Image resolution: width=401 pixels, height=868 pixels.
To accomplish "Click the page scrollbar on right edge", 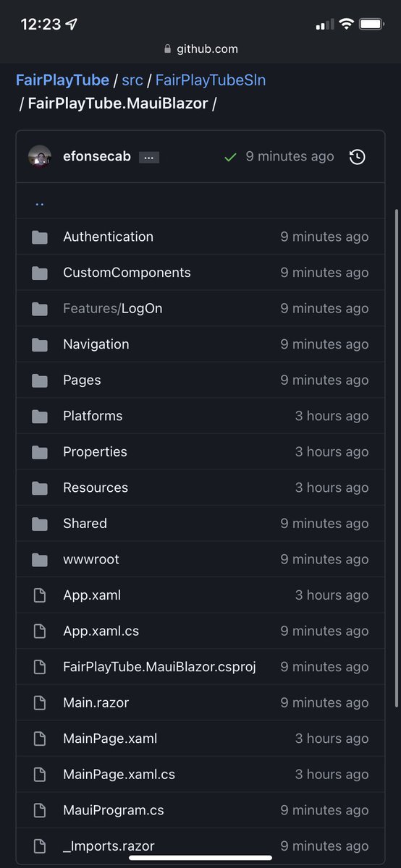I will point(396,458).
